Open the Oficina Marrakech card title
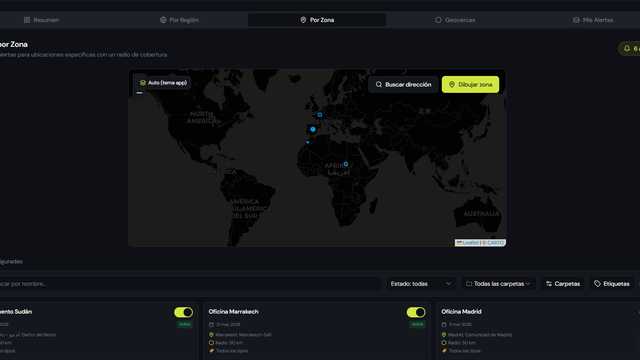 pos(233,312)
